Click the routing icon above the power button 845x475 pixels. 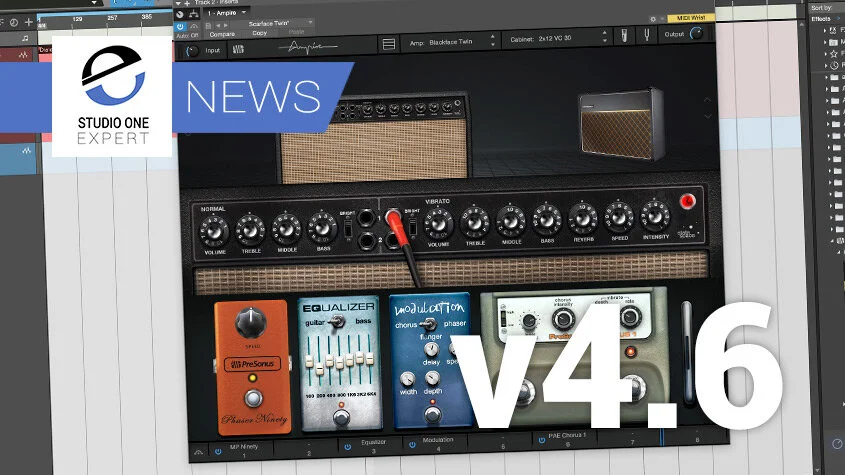193,14
